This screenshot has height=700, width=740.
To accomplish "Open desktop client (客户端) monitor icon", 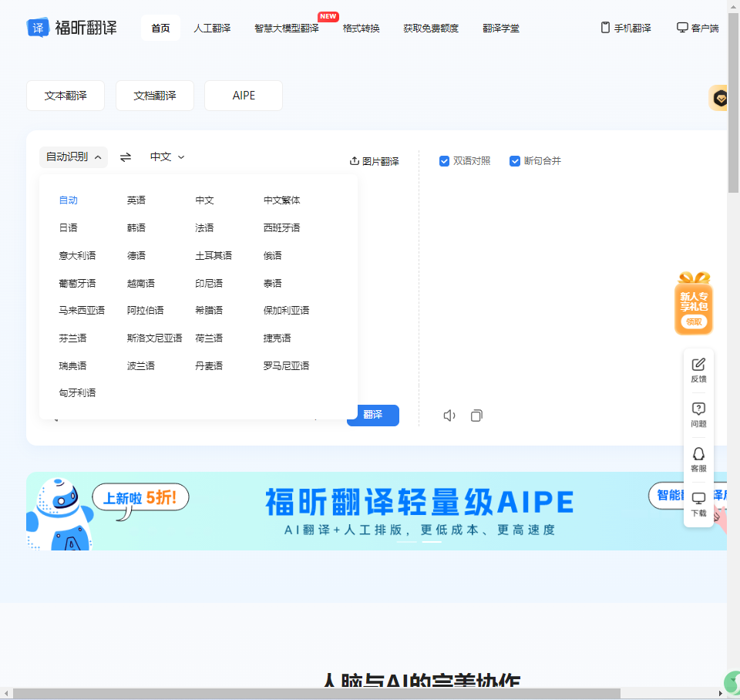I will 682,28.
